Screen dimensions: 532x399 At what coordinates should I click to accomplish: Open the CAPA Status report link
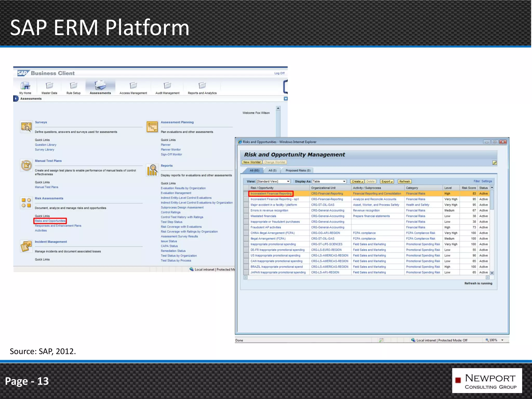coord(169,246)
